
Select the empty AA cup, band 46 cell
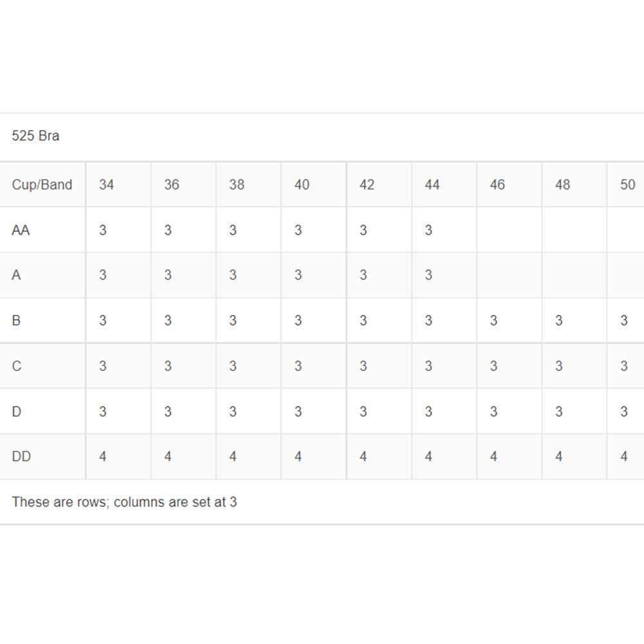point(509,230)
